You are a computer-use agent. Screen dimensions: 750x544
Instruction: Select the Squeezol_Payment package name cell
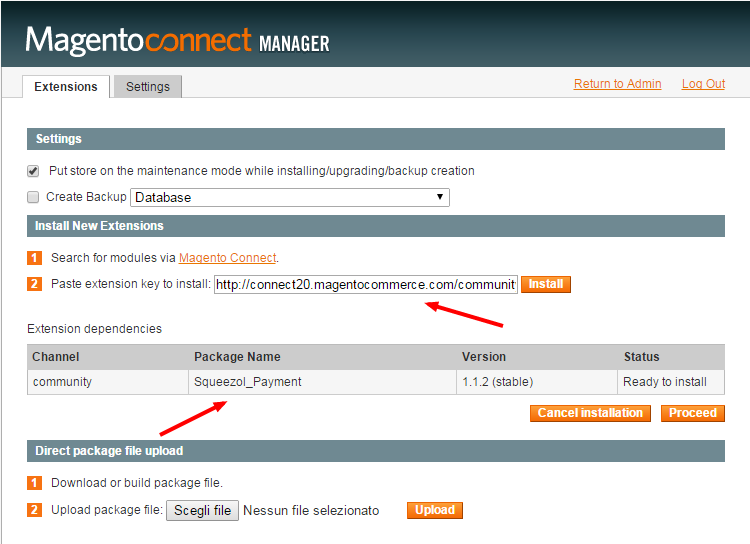coord(322,382)
